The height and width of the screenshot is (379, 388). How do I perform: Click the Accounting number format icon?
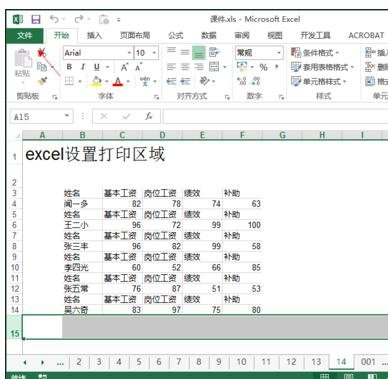click(242, 66)
